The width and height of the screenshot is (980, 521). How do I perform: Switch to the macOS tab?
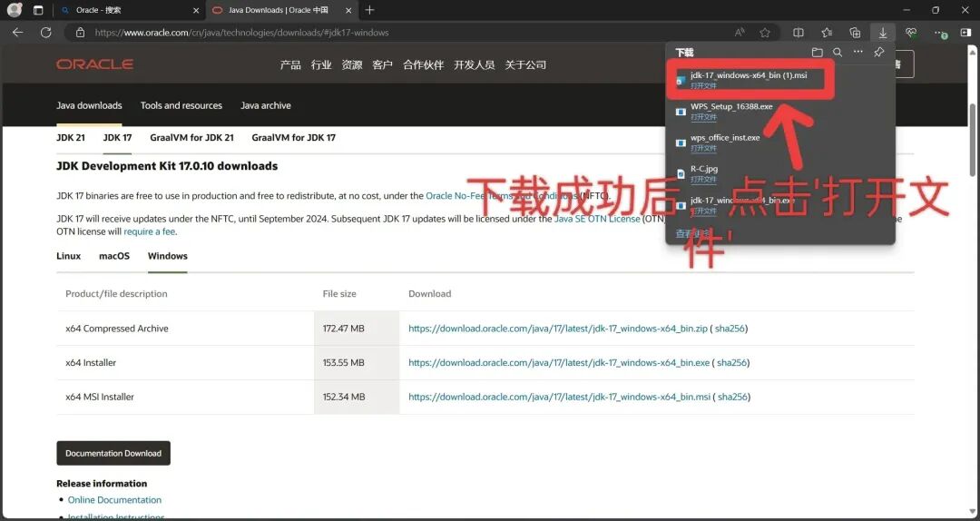[114, 256]
